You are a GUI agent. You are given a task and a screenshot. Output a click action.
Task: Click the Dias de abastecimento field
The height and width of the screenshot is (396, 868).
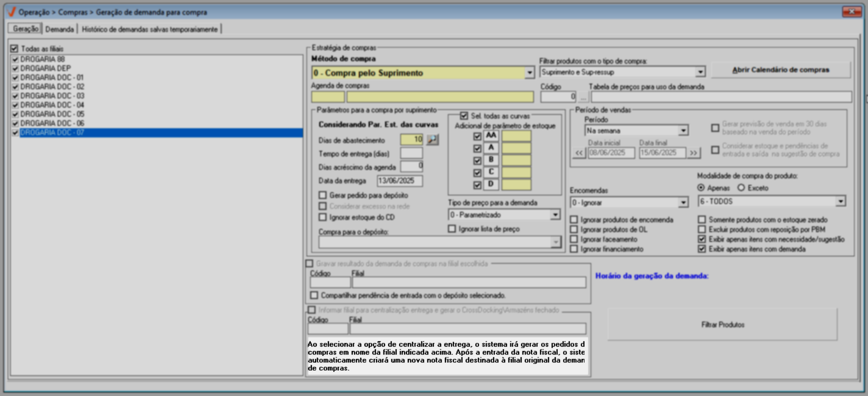pos(411,140)
